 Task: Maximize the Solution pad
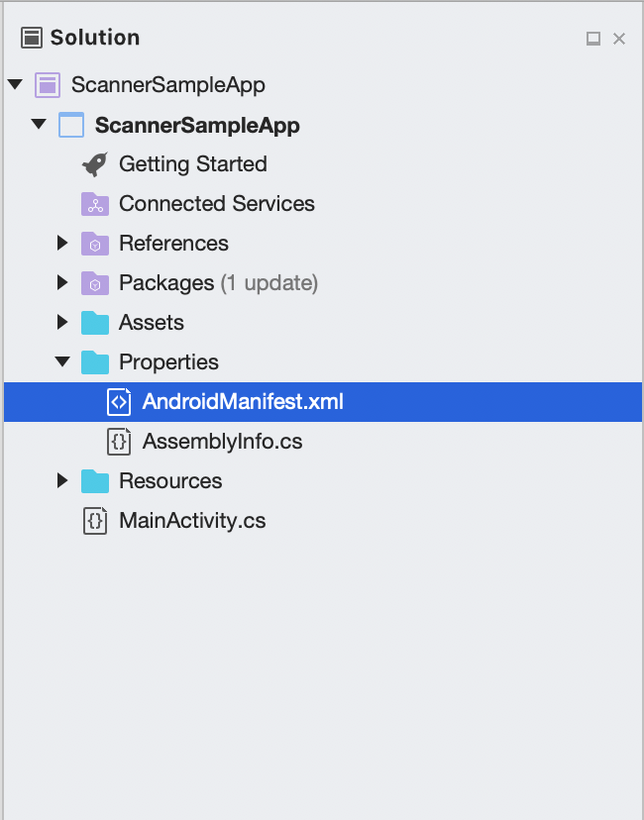[x=593, y=39]
